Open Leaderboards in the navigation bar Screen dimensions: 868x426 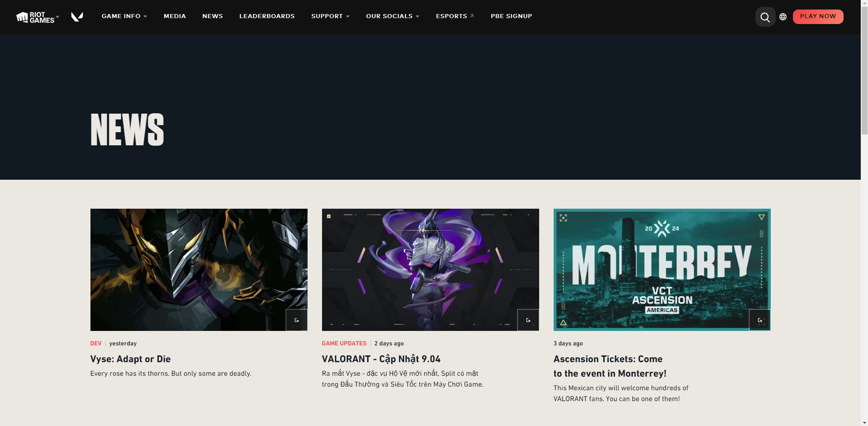click(x=267, y=16)
